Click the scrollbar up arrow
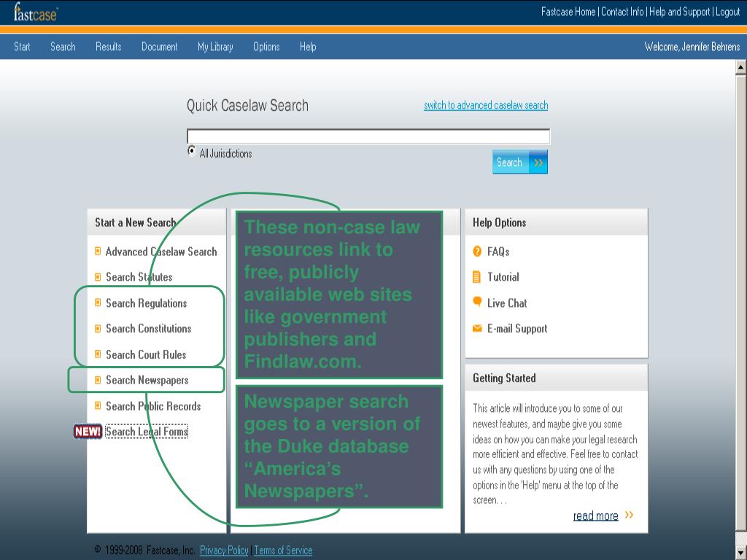The width and height of the screenshot is (747, 560). pos(741,68)
